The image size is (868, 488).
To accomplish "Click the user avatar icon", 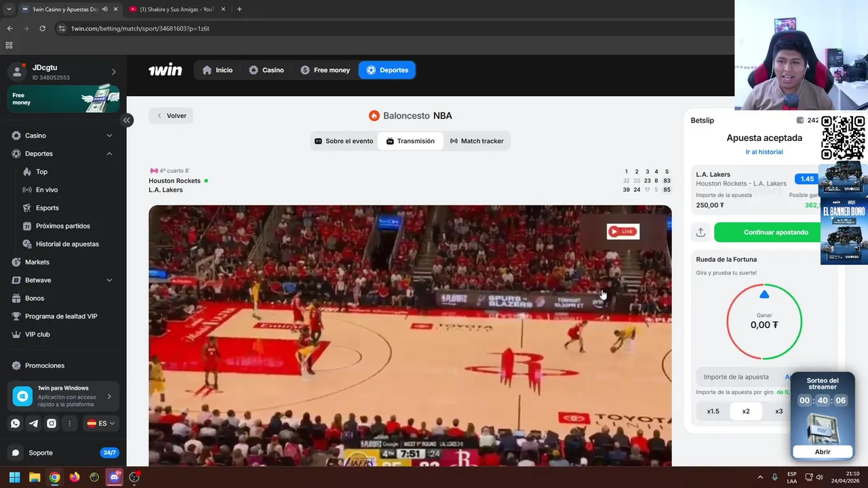I will tap(17, 72).
